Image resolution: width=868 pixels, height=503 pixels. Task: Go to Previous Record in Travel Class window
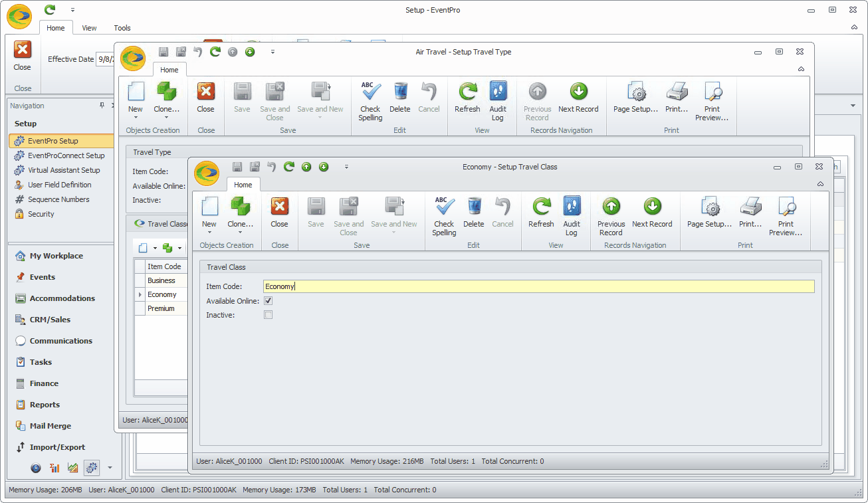[x=611, y=216]
